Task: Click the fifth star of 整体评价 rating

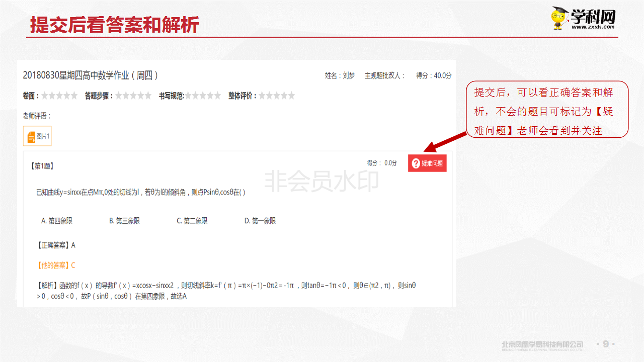Action: click(291, 96)
